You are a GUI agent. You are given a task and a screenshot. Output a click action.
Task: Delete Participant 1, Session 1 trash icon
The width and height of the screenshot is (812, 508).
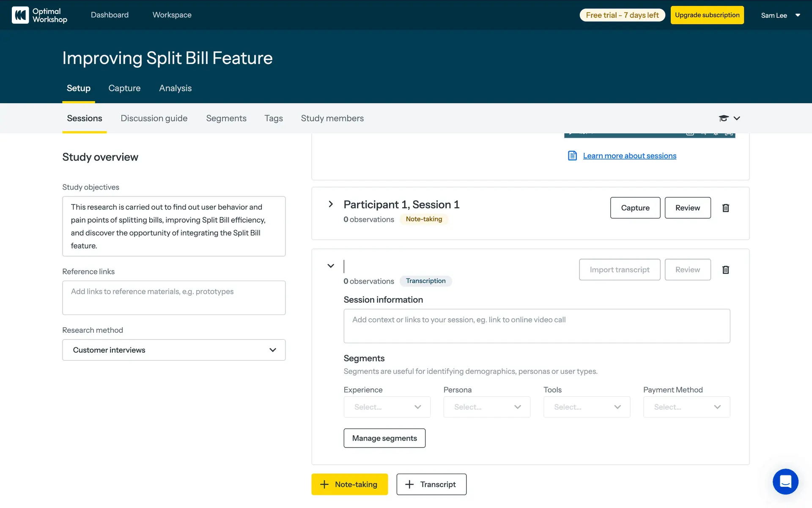click(726, 208)
